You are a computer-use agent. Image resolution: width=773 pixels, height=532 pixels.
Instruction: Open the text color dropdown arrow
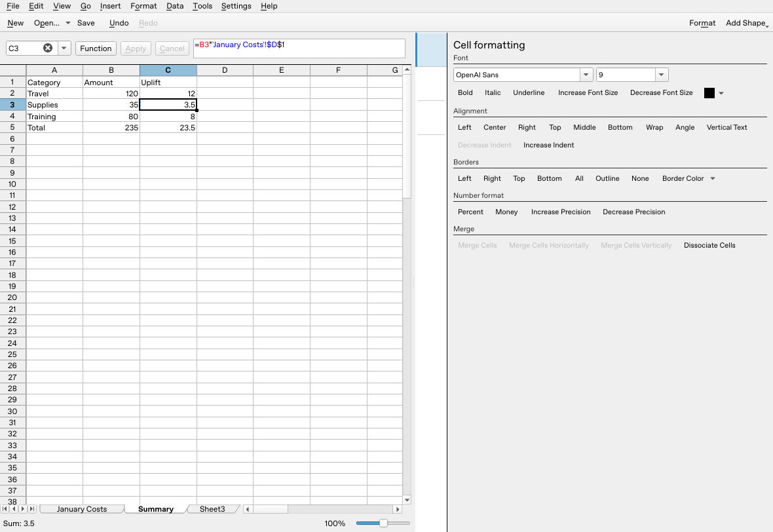click(721, 93)
